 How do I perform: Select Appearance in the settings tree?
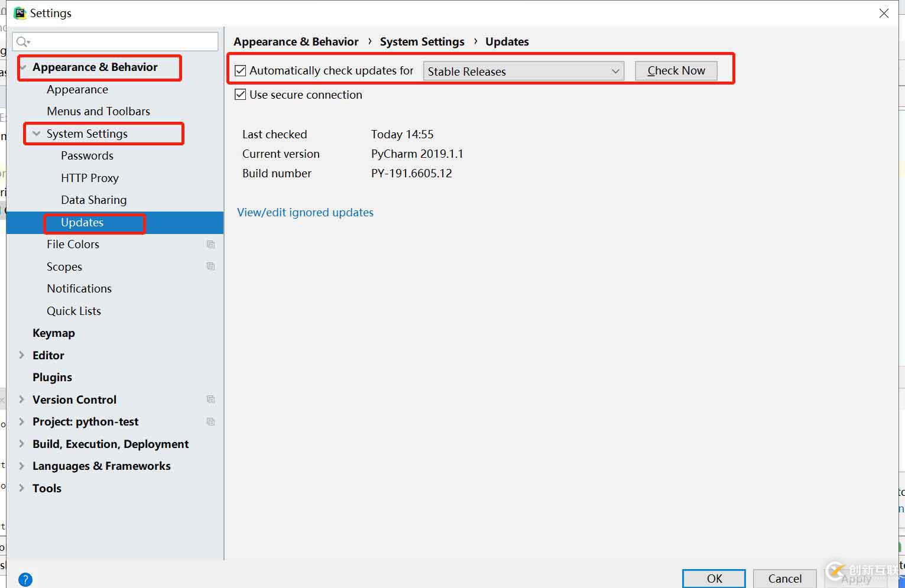tap(77, 89)
